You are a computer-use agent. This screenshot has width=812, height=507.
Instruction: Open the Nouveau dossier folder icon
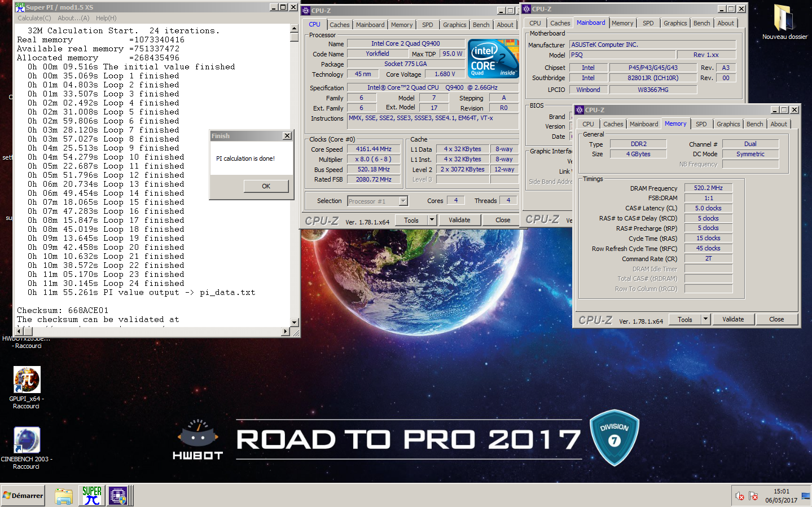pyautogui.click(x=783, y=19)
